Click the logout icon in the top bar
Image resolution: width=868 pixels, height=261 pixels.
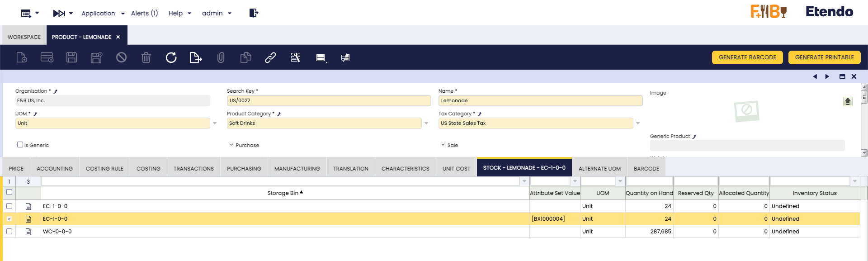254,13
